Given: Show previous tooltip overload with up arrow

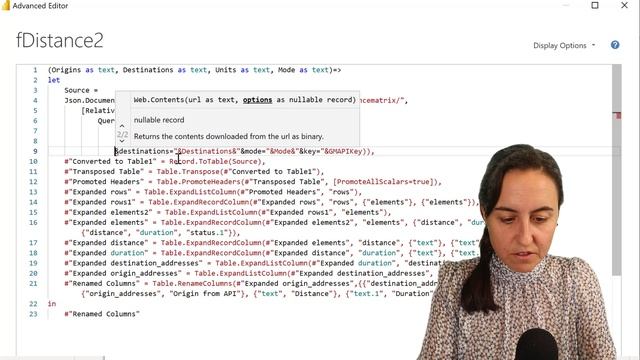Looking at the screenshot, I should click(x=122, y=126).
